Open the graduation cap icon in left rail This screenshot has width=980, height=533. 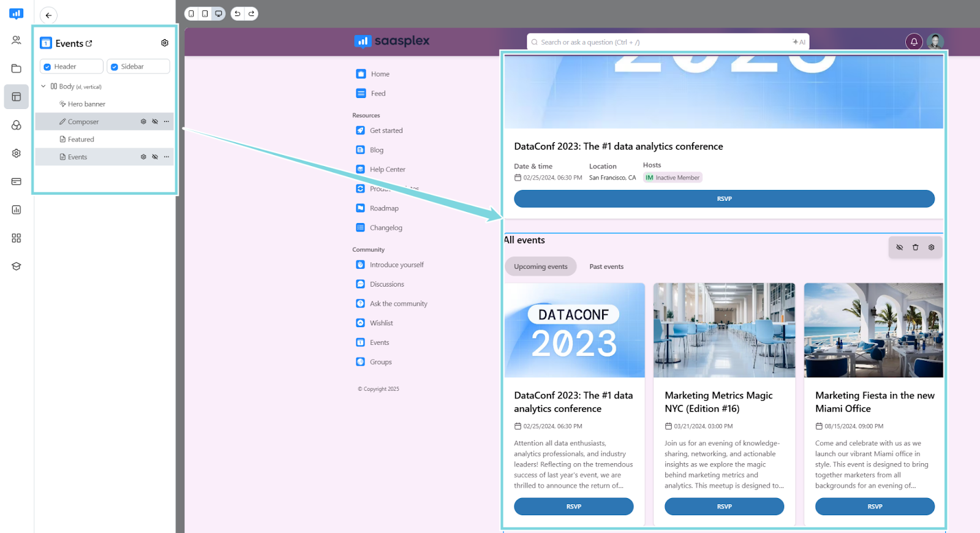tap(17, 266)
